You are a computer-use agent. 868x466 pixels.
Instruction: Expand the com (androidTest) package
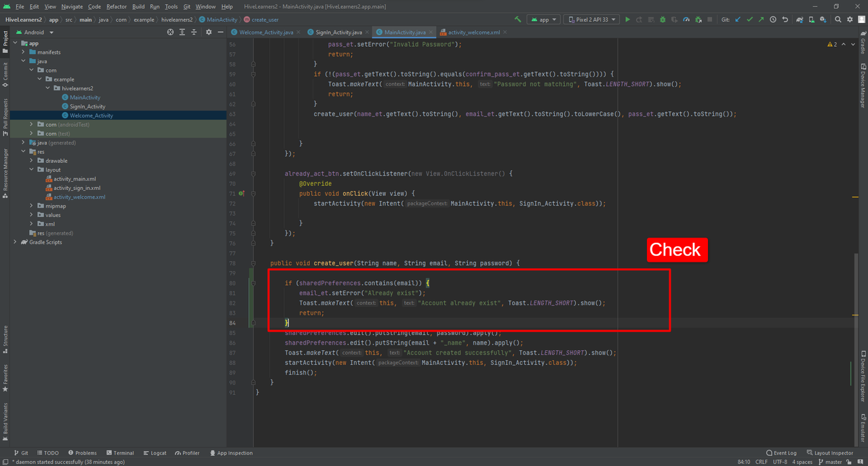click(x=31, y=124)
